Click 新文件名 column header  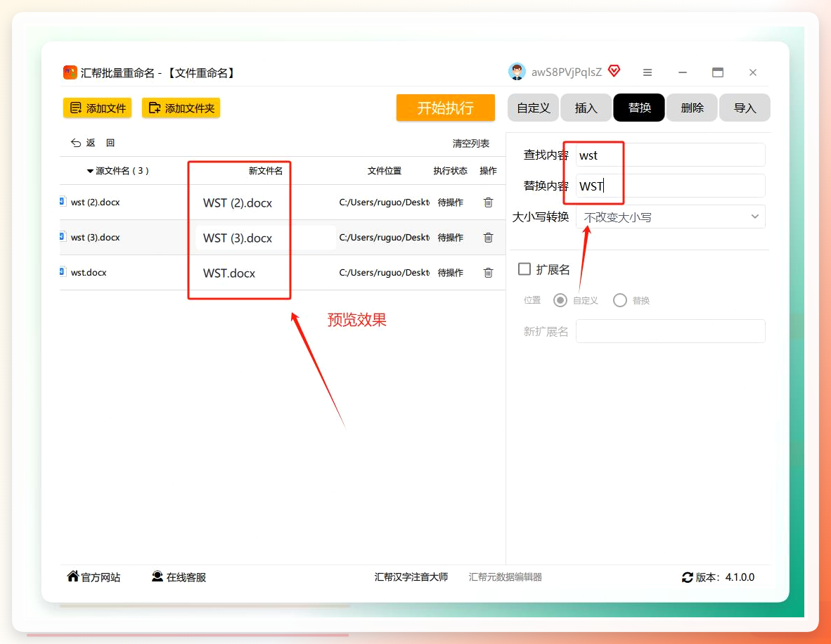[x=266, y=171]
